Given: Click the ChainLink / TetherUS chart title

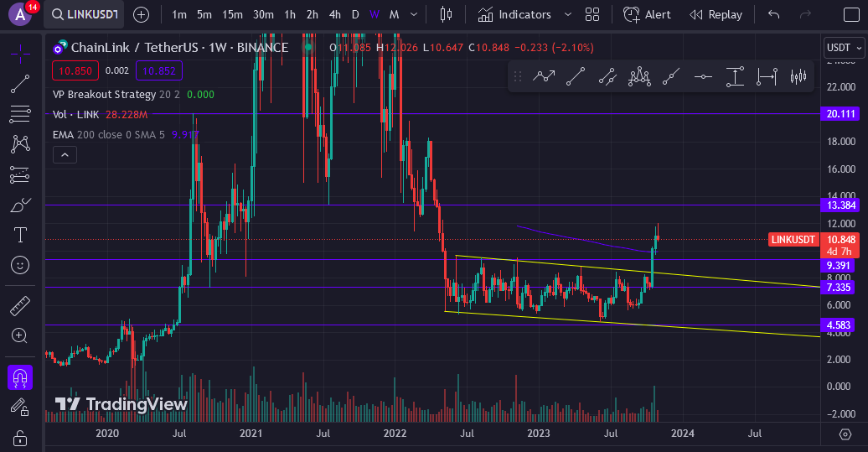Looking at the screenshot, I should tap(135, 48).
